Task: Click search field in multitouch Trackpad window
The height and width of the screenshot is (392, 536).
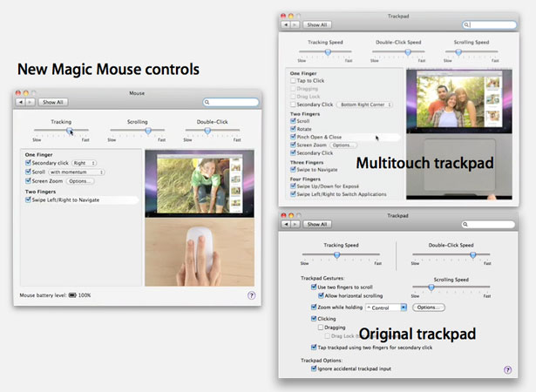Action: pyautogui.click(x=489, y=24)
